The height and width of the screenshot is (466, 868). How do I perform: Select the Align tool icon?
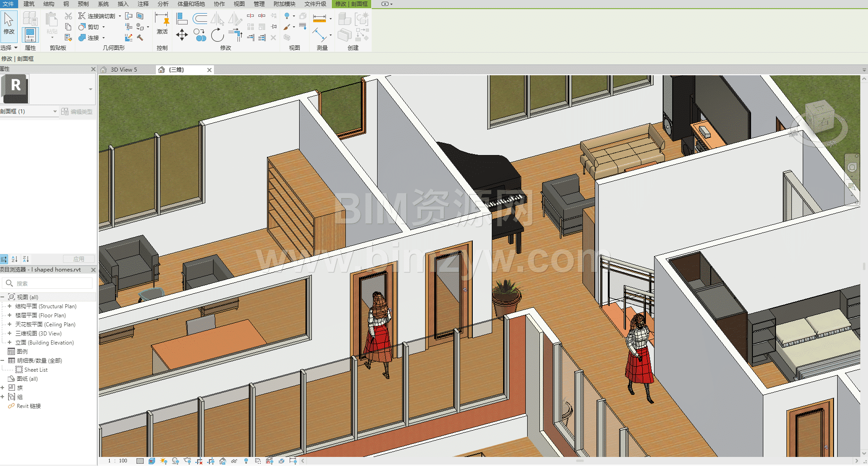[182, 19]
